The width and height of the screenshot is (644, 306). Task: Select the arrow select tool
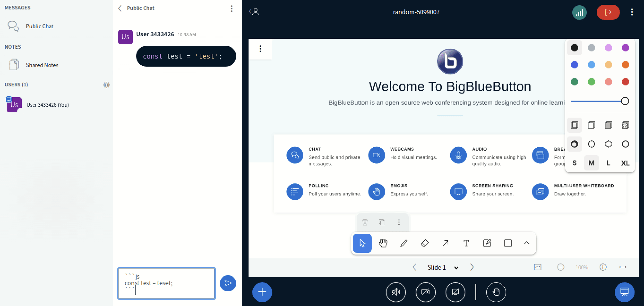pyautogui.click(x=362, y=243)
